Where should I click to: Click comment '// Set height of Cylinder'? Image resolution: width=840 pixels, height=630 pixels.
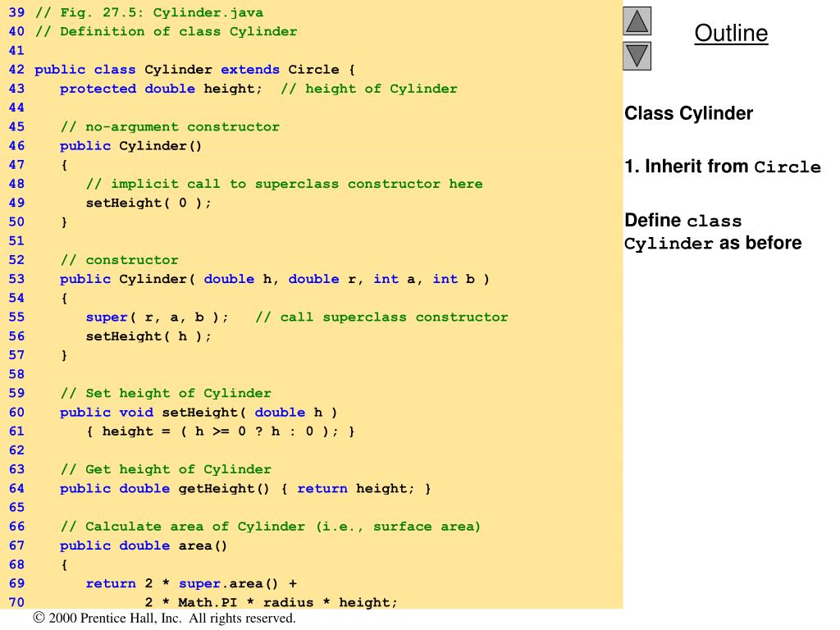[x=166, y=393]
